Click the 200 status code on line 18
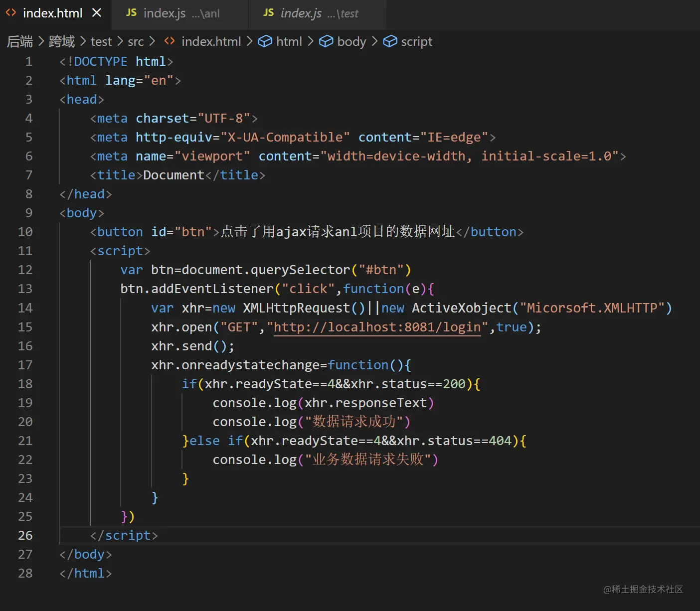 tap(454, 384)
